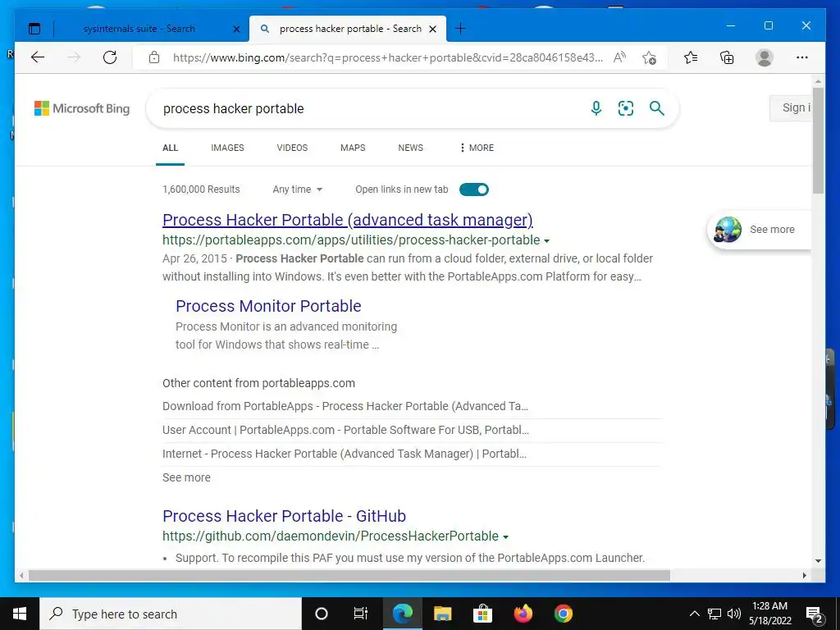Click See more under other content
Image resolution: width=840 pixels, height=630 pixels.
[x=186, y=477]
